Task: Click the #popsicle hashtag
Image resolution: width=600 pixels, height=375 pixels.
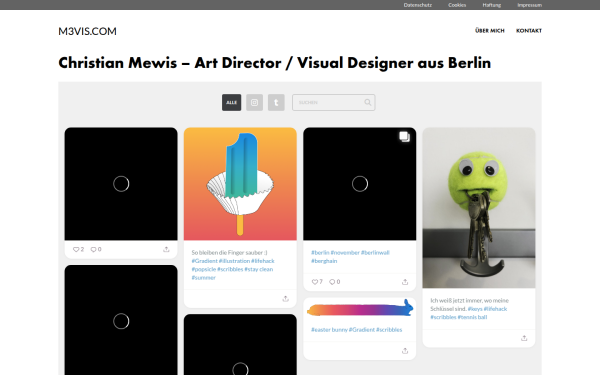Action: pyautogui.click(x=204, y=269)
